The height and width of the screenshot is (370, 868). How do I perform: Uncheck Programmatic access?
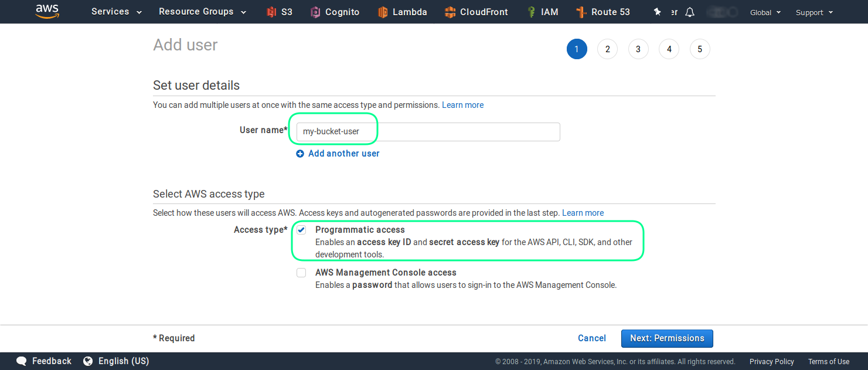coord(301,229)
